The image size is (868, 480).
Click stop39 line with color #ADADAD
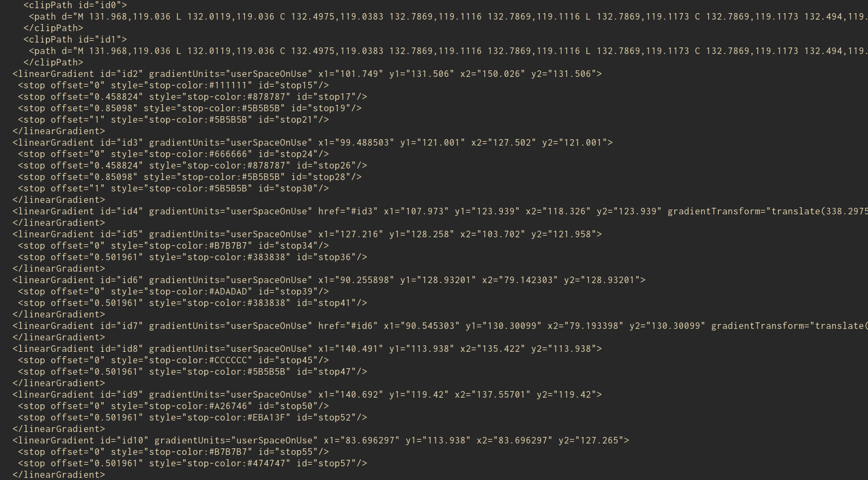pos(173,291)
